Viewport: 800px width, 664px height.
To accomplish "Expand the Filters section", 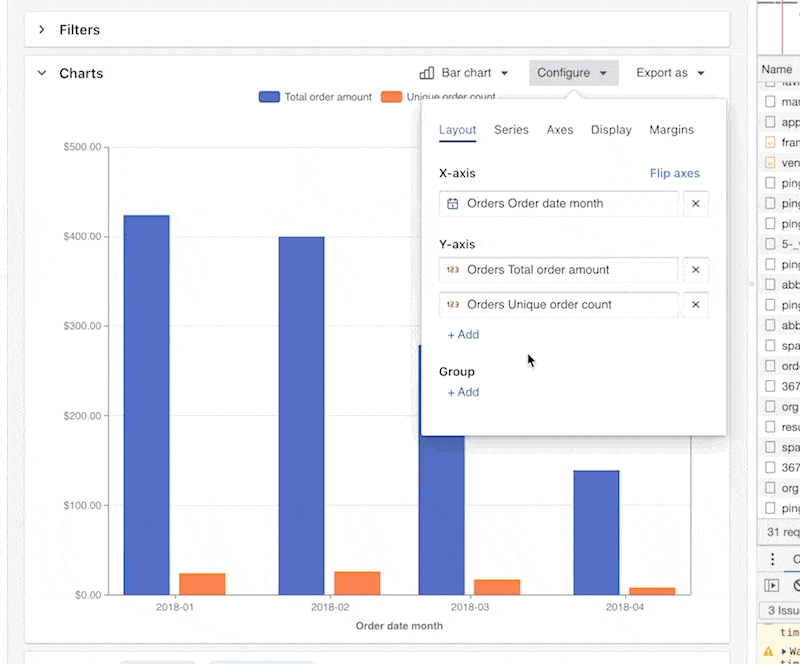I will pos(41,29).
